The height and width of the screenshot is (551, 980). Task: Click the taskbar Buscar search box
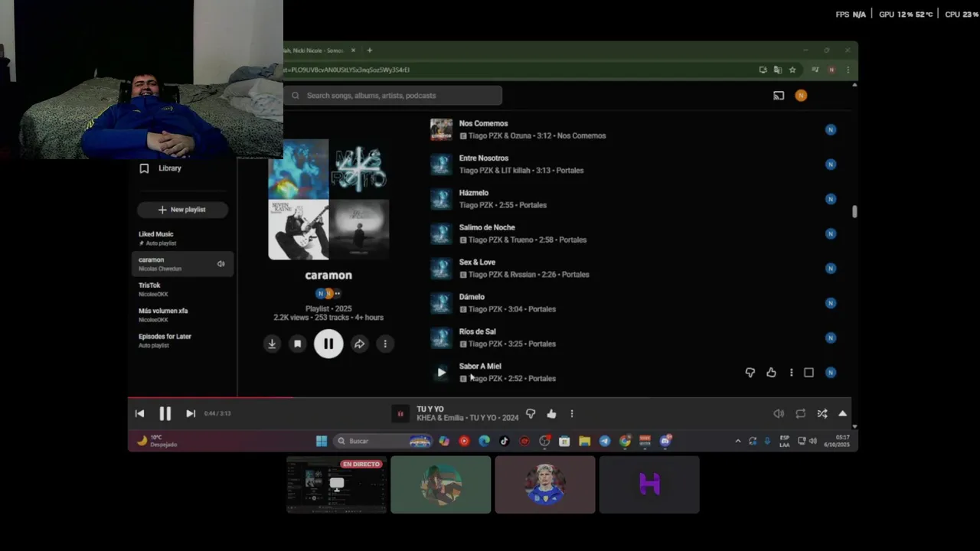point(383,441)
